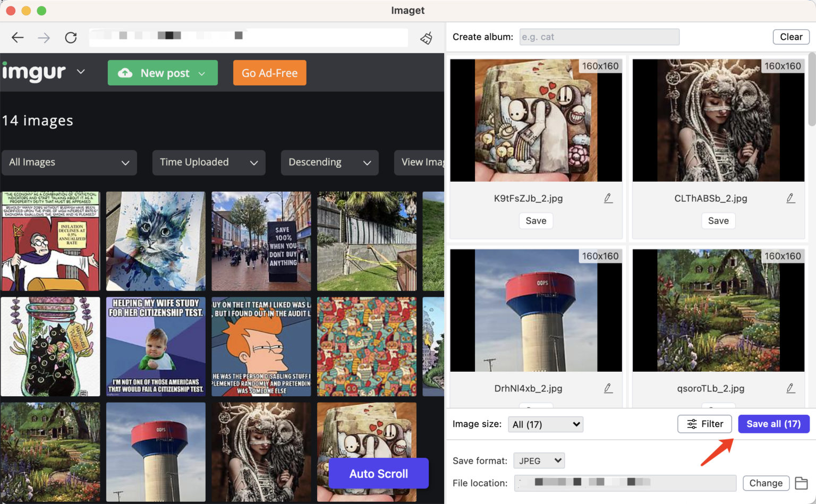Image resolution: width=816 pixels, height=504 pixels.
Task: Click the browser back arrow
Action: pyautogui.click(x=18, y=37)
